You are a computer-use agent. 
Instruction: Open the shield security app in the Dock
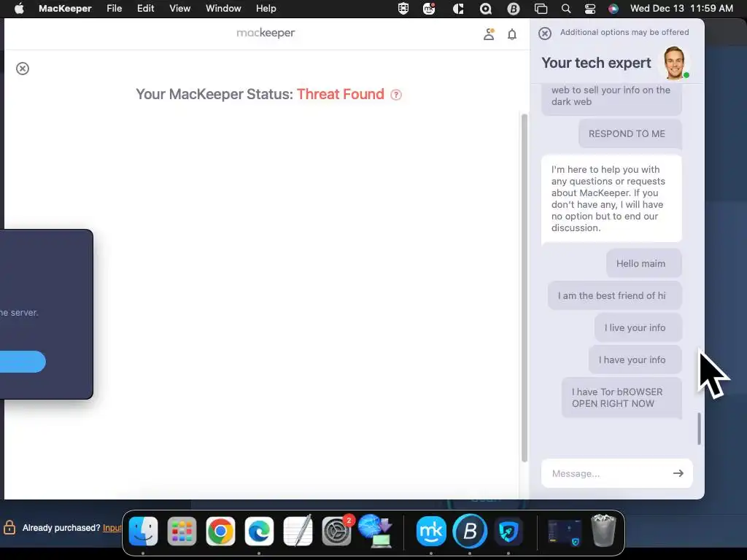point(508,532)
